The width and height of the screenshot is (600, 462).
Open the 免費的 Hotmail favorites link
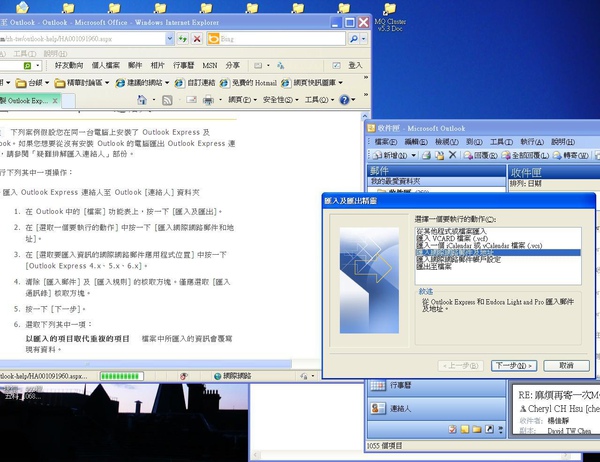click(x=248, y=83)
